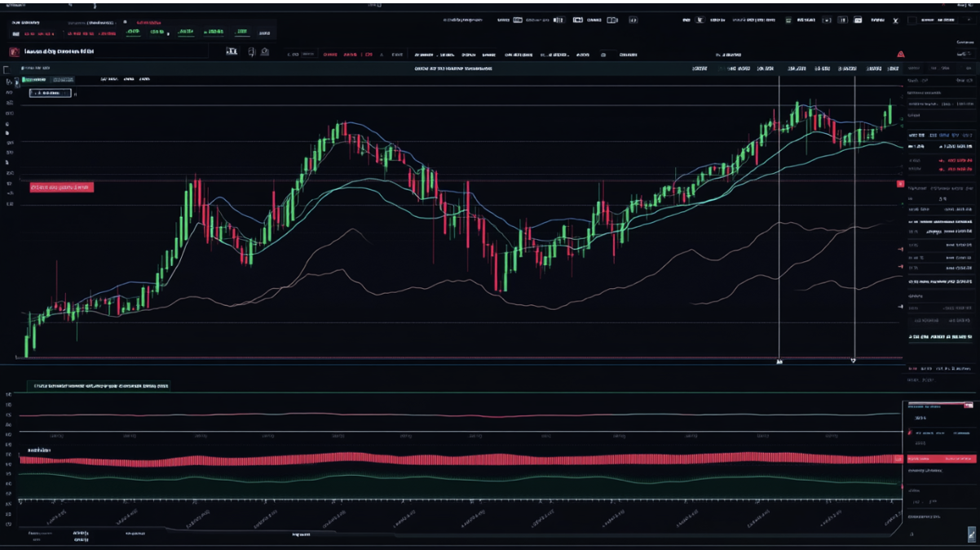This screenshot has width=980, height=550.
Task: Click the pencil edit icon in bottom-right corner
Action: 971,534
